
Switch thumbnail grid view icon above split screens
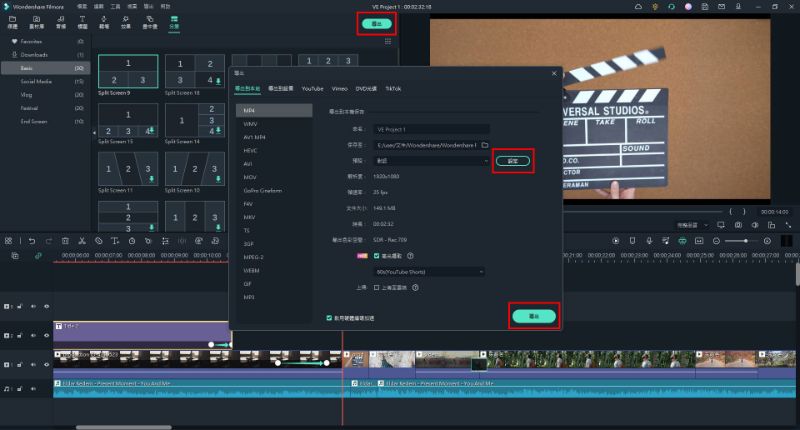(388, 41)
